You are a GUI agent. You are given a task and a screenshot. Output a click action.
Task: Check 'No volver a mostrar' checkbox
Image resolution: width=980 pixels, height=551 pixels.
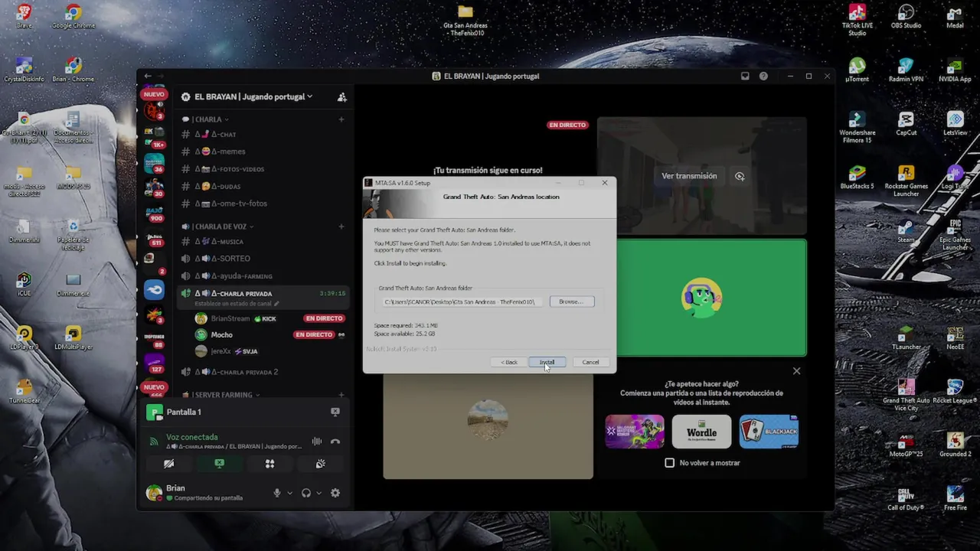(x=670, y=463)
